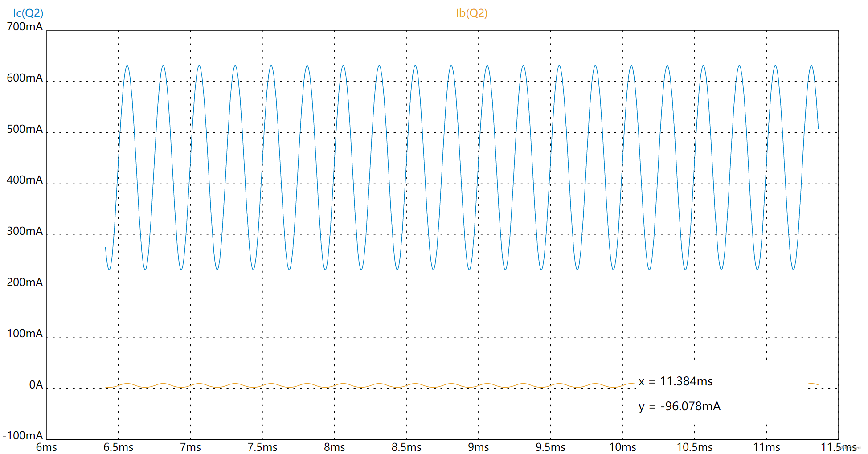The image size is (868, 454).
Task: Click the 200mA axis label
Action: [25, 282]
